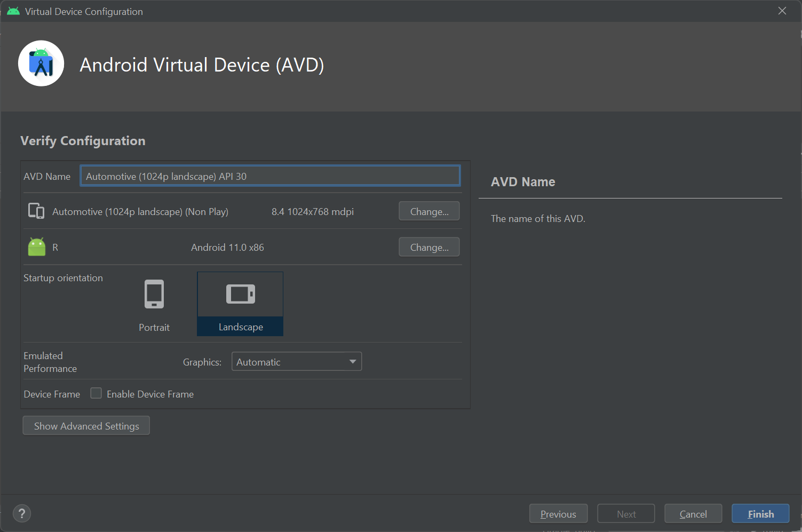This screenshot has height=532, width=802.
Task: Click the 'Startup orientation' label
Action: point(63,278)
